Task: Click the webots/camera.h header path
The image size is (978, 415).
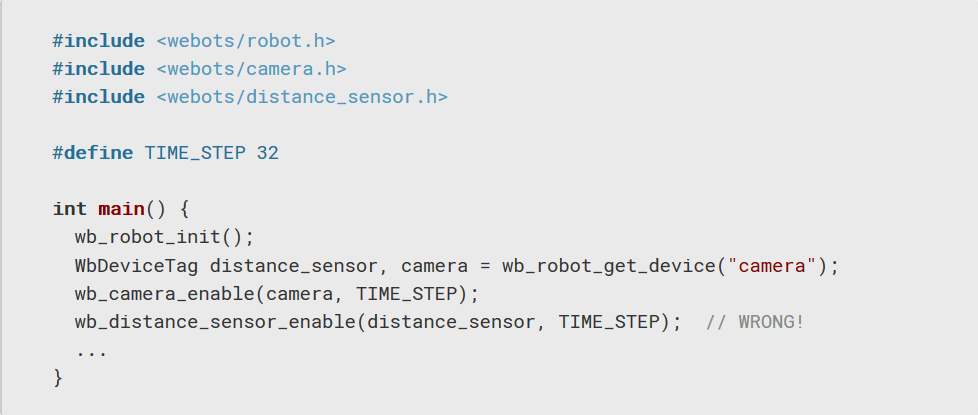Action: (251, 69)
